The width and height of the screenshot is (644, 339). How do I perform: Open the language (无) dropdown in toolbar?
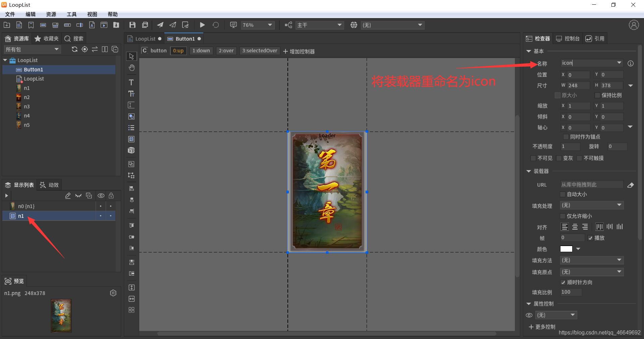pos(392,25)
